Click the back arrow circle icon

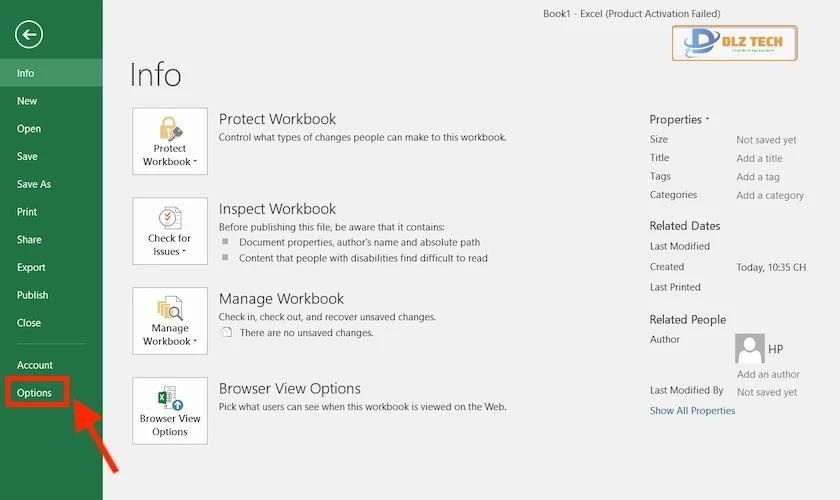[29, 35]
